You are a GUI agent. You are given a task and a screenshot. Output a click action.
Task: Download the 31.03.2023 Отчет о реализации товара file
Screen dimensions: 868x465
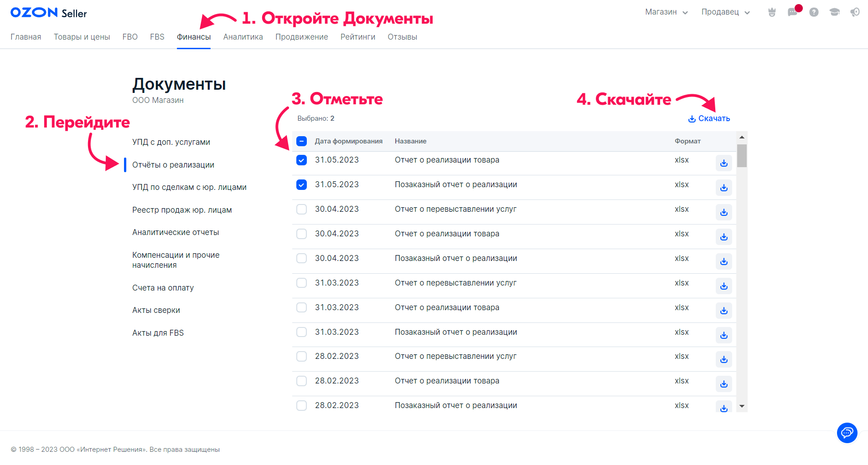point(723,311)
